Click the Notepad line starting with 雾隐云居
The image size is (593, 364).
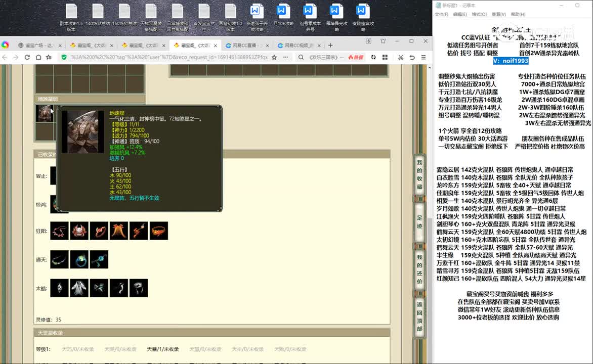point(505,170)
